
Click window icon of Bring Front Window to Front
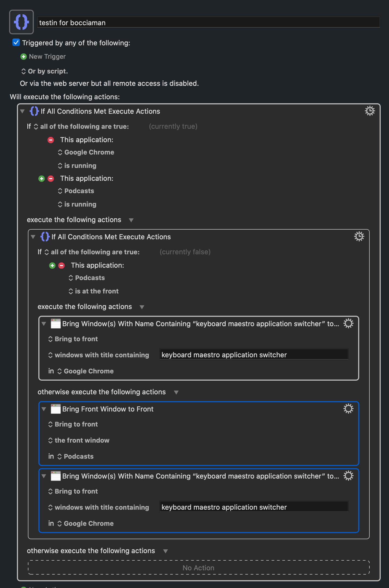(x=56, y=409)
